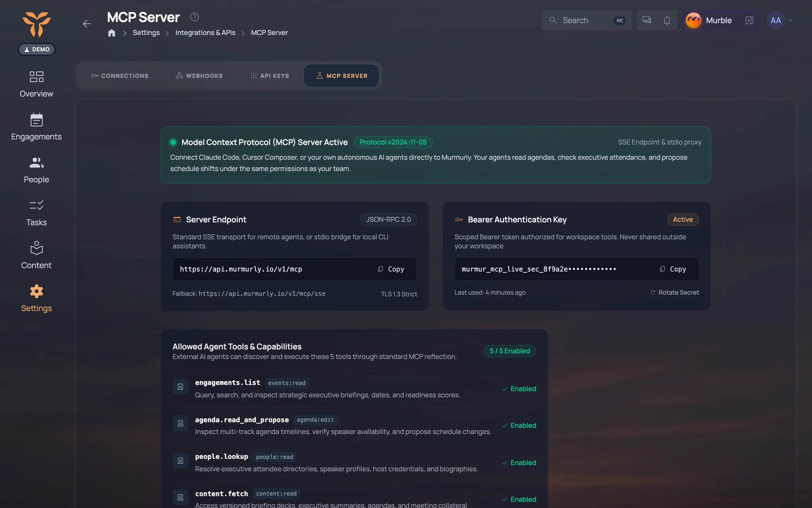Toggle Enabled for content.fetch tool
The image size is (812, 508).
[519, 499]
